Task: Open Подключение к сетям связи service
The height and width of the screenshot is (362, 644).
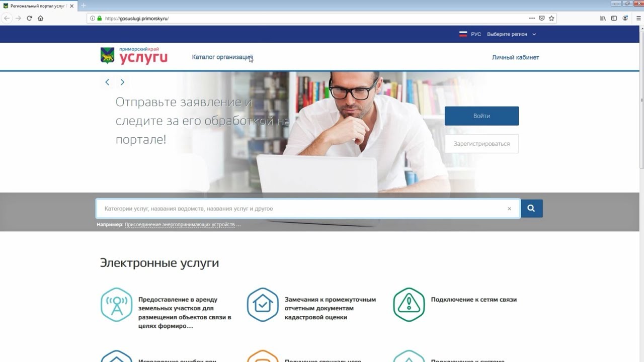Action: click(474, 300)
